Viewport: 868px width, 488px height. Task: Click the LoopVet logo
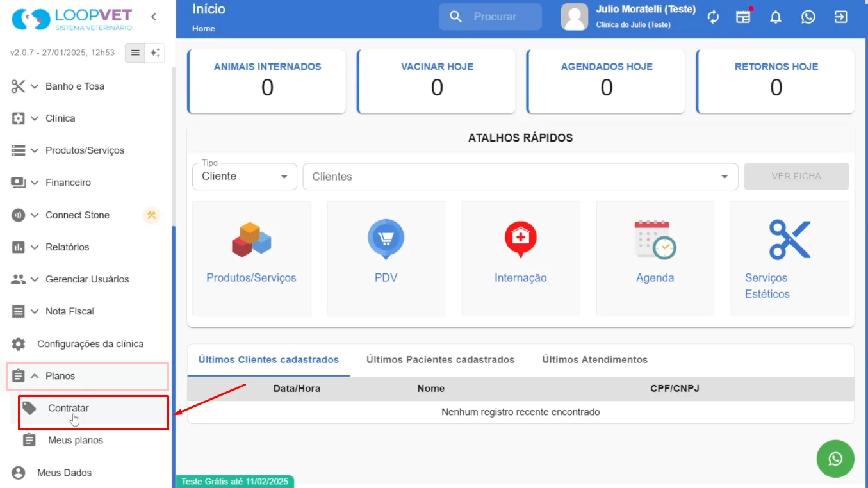72,19
